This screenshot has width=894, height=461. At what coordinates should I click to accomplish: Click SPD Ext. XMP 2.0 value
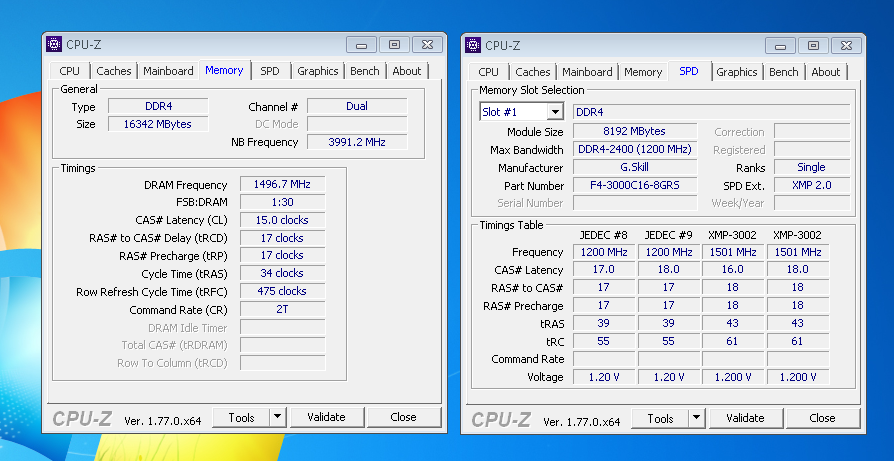point(812,185)
